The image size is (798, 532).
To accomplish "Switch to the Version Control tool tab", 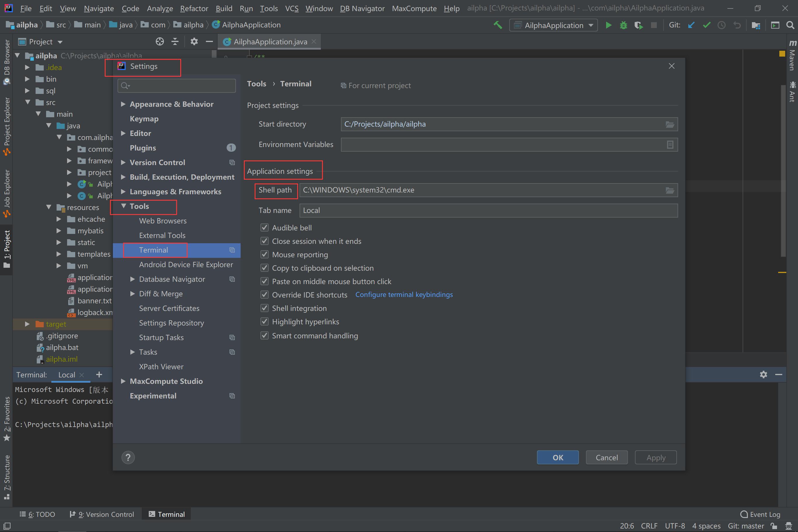I will [x=102, y=514].
